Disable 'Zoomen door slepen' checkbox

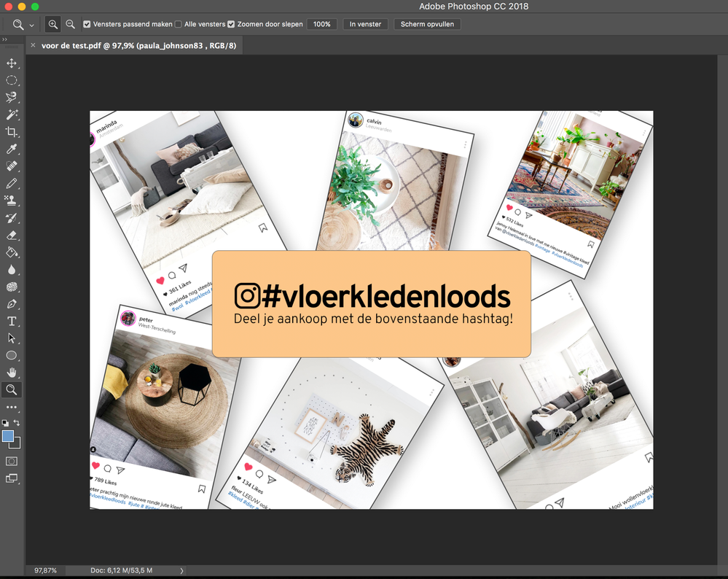[231, 24]
